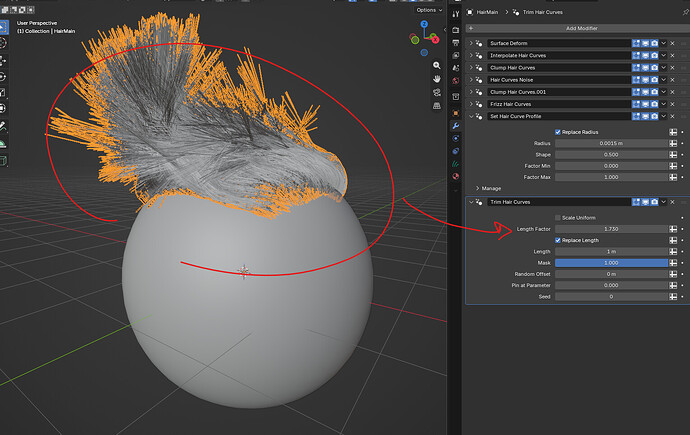Screen dimensions: 690x435
Task: Select the Scale tool
Action: click(x=3, y=92)
